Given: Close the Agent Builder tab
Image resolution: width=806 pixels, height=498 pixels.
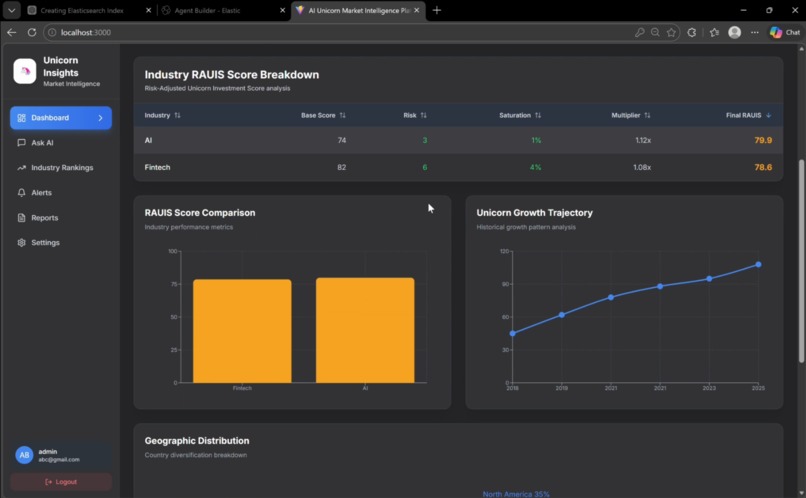Looking at the screenshot, I should pos(282,10).
